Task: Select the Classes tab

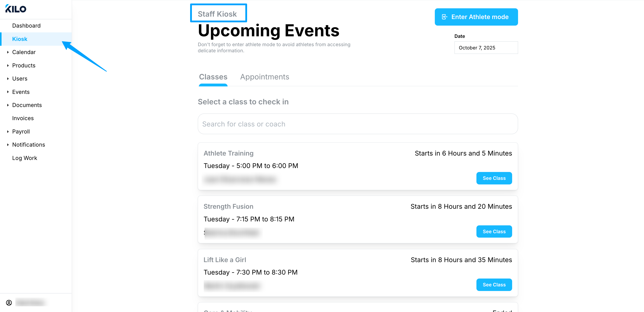Action: (213, 77)
